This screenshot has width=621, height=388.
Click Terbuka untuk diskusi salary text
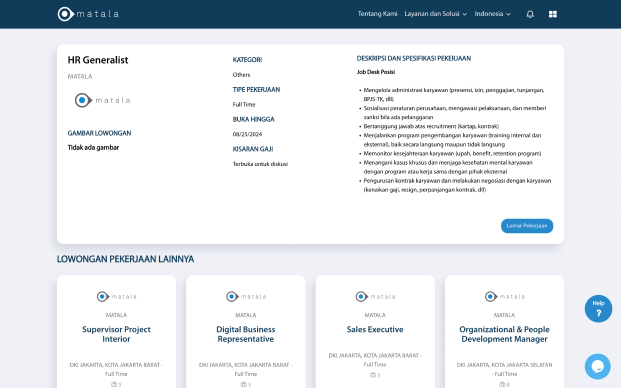pyautogui.click(x=260, y=164)
